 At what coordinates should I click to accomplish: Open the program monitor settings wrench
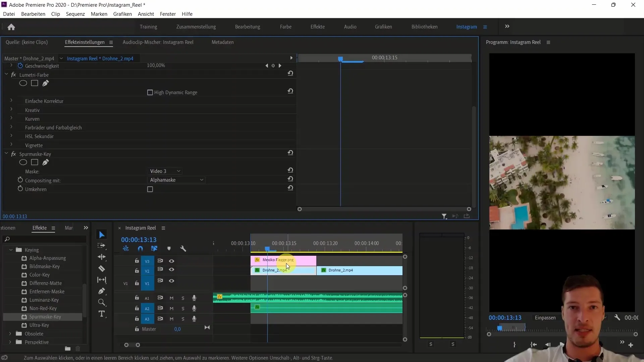[617, 317]
